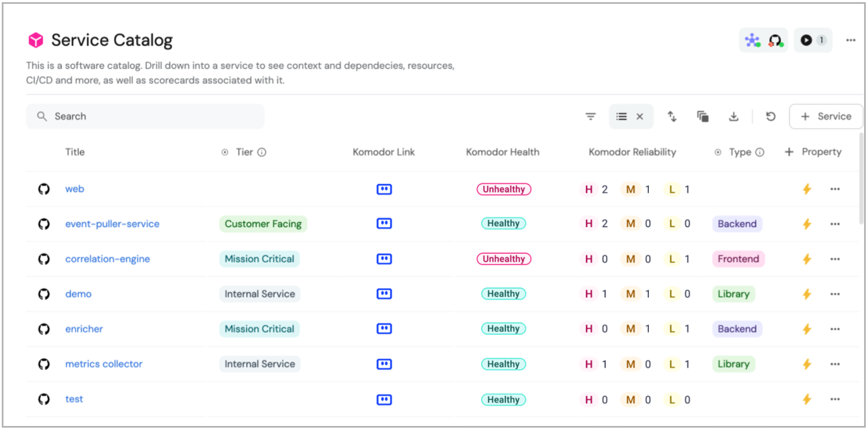Viewport: 868px width, 430px height.
Task: Open more options for enricher row
Action: tap(835, 329)
